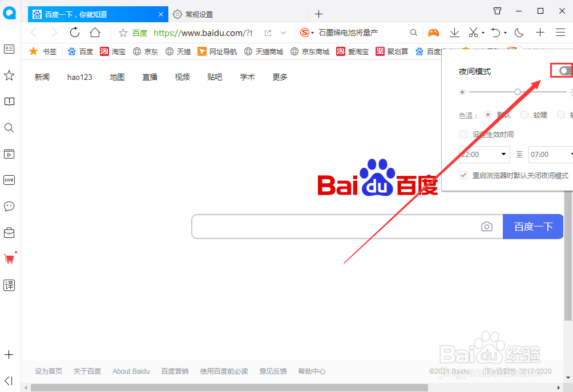This screenshot has height=392, width=573.
Task: Open 京东商城 bookmark
Action: (x=310, y=51)
